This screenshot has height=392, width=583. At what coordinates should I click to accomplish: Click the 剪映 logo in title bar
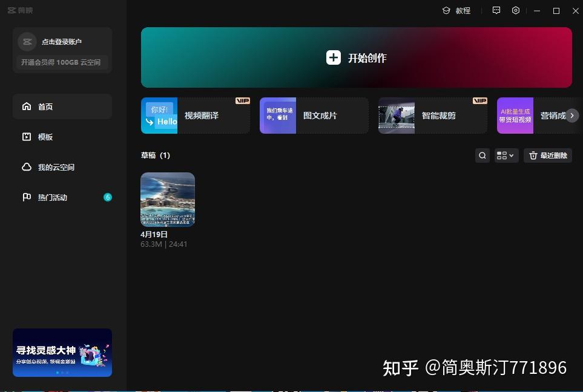pyautogui.click(x=21, y=10)
